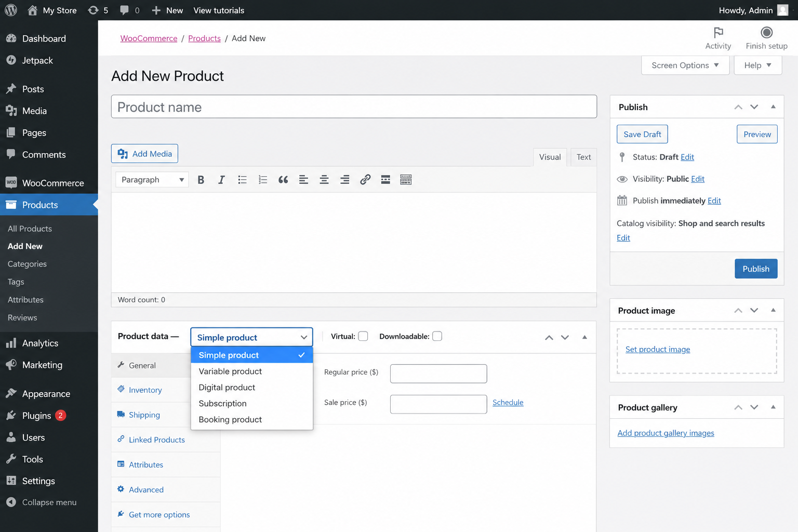Click Add product gallery images link
The height and width of the screenshot is (532, 798).
[666, 433]
